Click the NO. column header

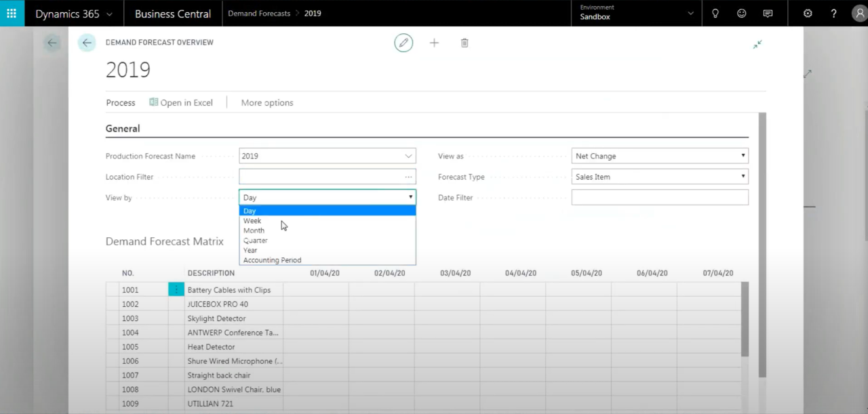tap(128, 273)
